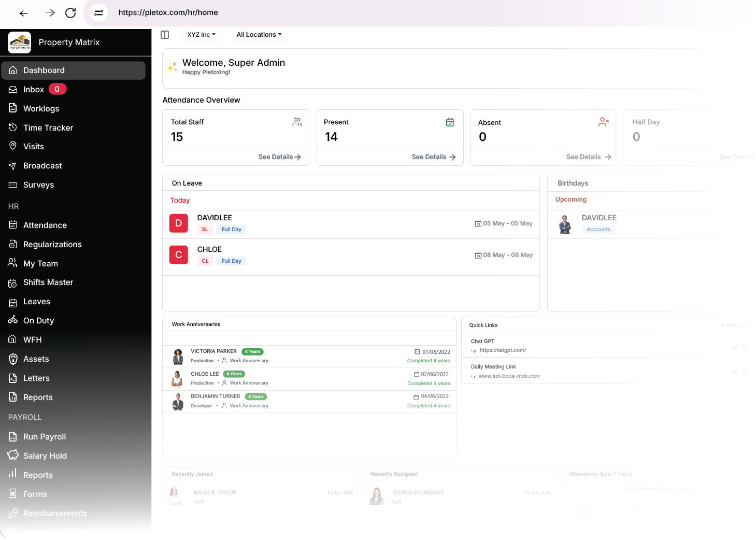Screen dimensions: 756x540
Task: Click NATALIE TAYLOR in Recently Joined
Action: point(215,493)
